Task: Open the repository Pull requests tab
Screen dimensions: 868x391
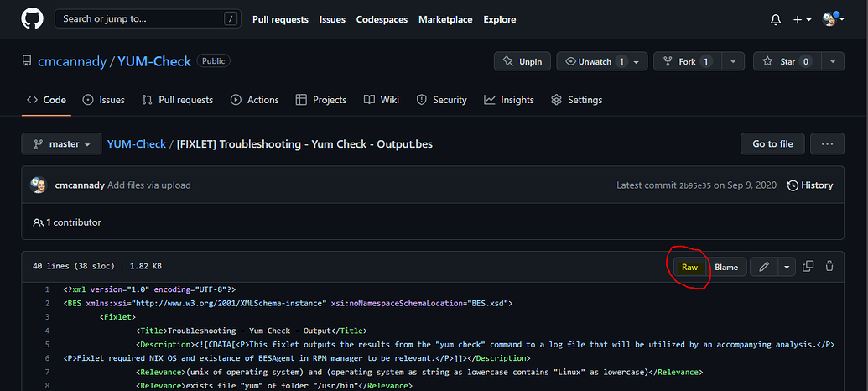Action: tap(178, 100)
